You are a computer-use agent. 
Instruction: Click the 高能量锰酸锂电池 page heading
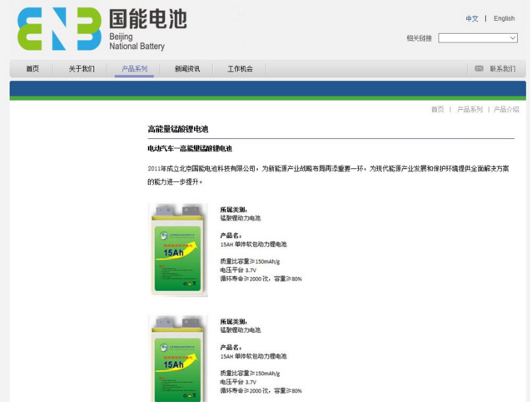click(x=178, y=130)
